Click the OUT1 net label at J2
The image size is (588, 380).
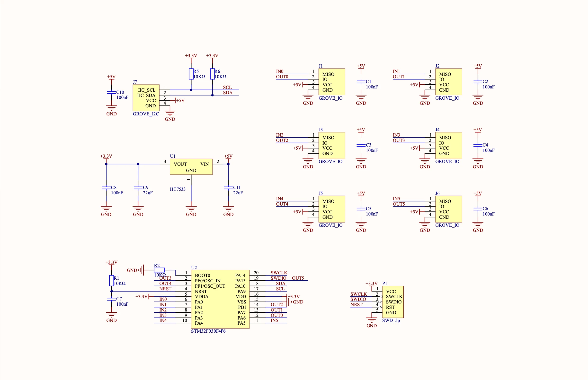pyautogui.click(x=399, y=77)
